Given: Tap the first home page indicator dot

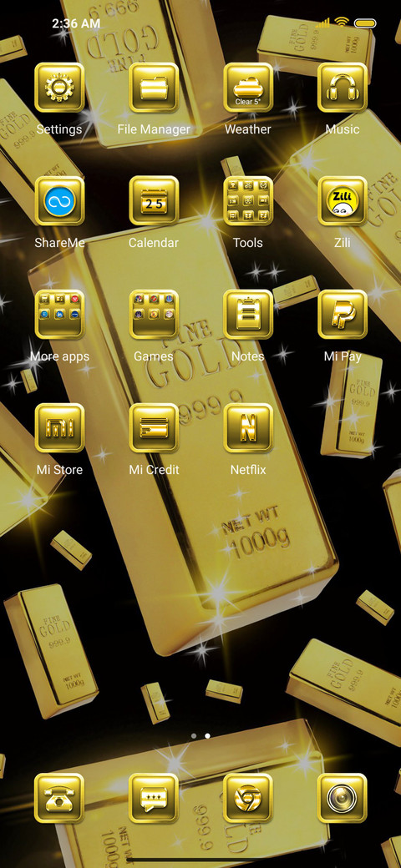Looking at the screenshot, I should pos(194,735).
